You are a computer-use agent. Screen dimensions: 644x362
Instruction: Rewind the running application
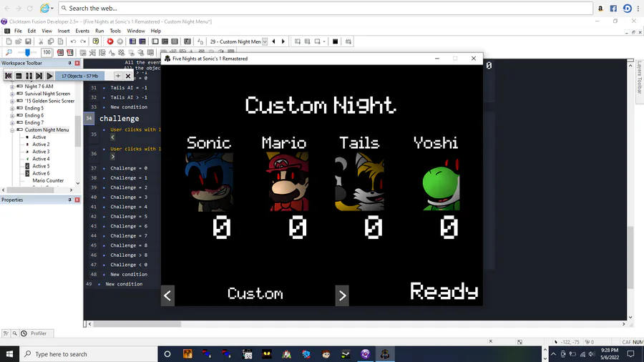(8, 76)
